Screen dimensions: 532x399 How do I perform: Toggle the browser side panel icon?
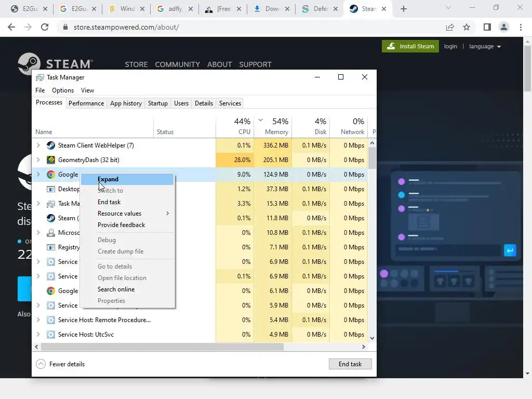pyautogui.click(x=487, y=27)
